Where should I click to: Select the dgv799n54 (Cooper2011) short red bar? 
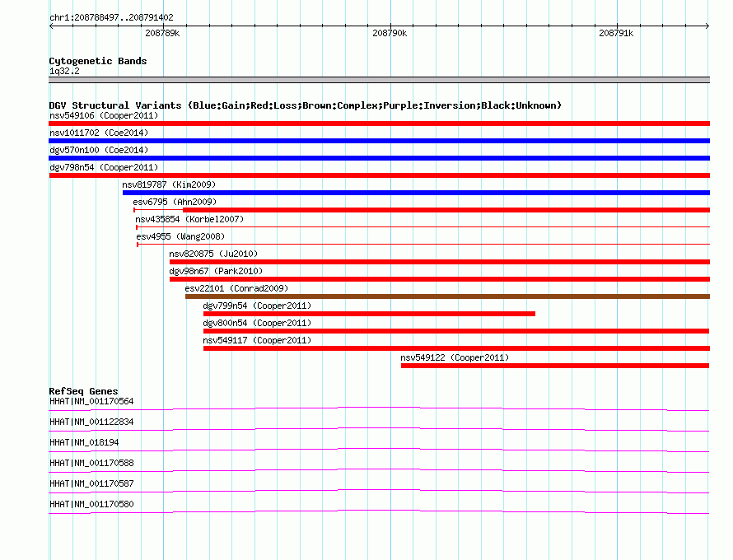click(369, 314)
